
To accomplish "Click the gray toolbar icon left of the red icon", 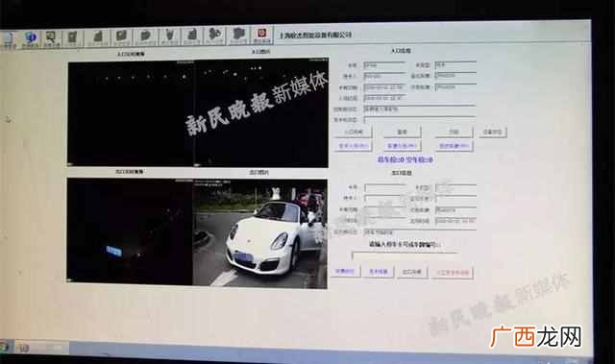I will coord(238,36).
